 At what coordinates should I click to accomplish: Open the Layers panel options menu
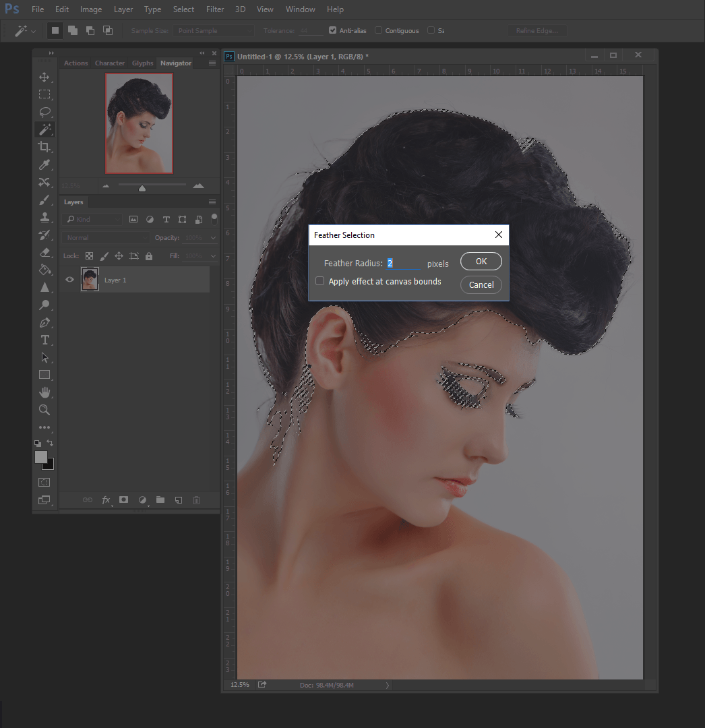[212, 202]
